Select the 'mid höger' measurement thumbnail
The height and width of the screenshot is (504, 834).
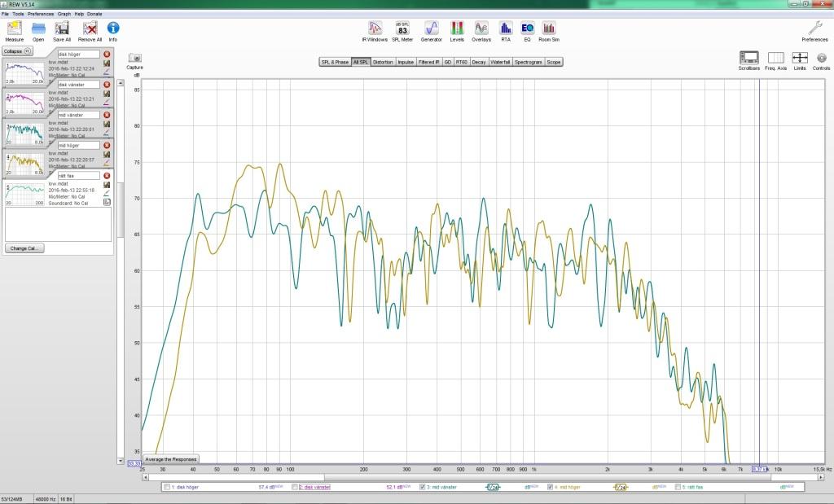coord(24,164)
